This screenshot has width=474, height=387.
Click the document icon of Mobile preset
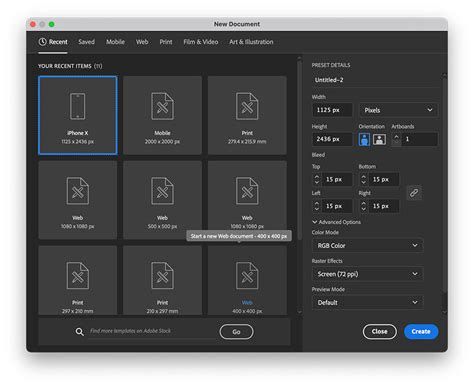162,106
